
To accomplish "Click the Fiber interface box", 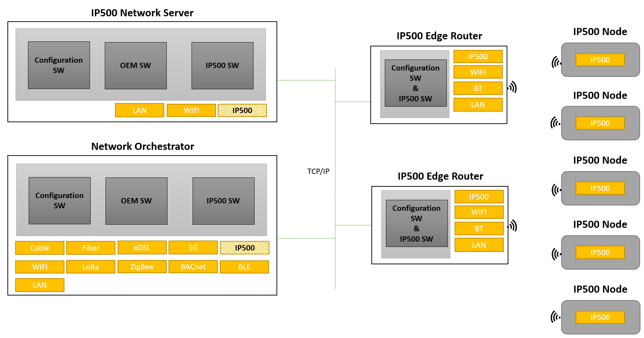I will pos(91,248).
